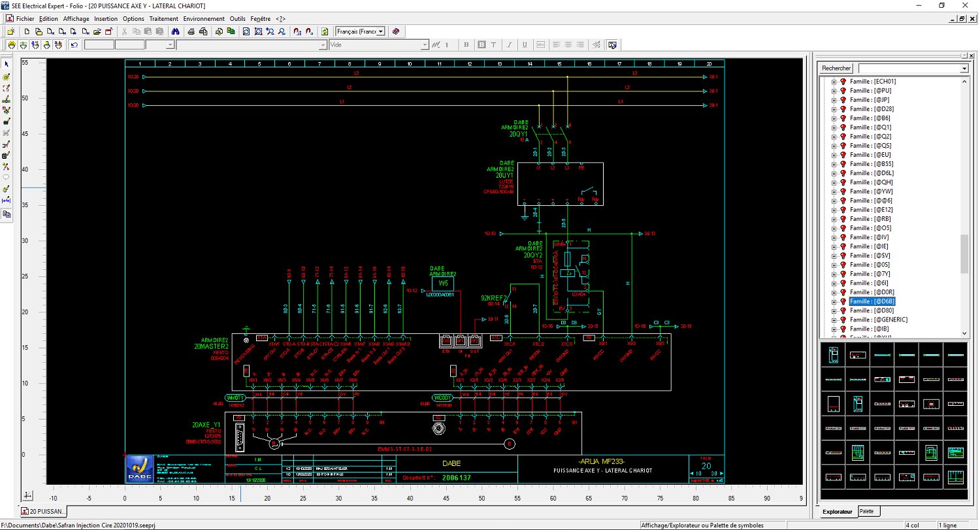Expand the Famille : [@D0R] tree node
Image resolution: width=980 pixels, height=530 pixels.
pyautogui.click(x=834, y=292)
